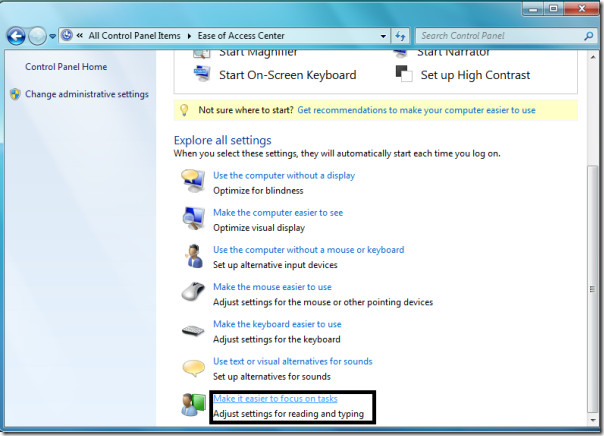Click the speech bubble sounds icon
The height and width of the screenshot is (436, 604).
click(193, 368)
